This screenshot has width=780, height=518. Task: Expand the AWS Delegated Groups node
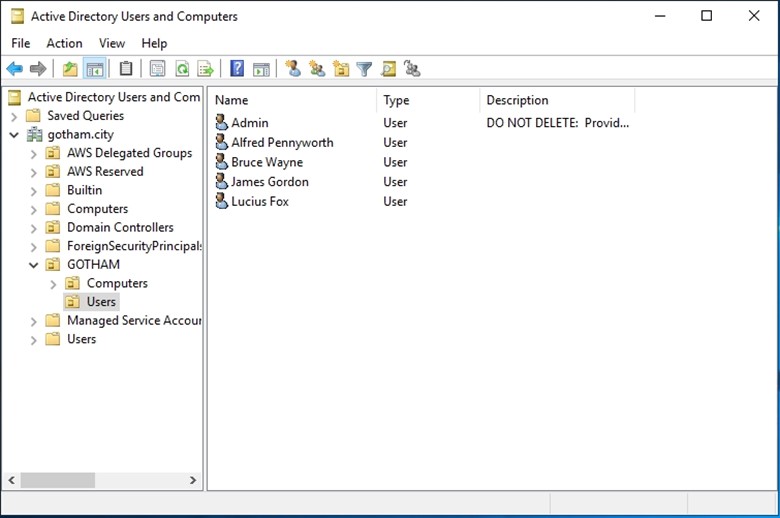[34, 154]
